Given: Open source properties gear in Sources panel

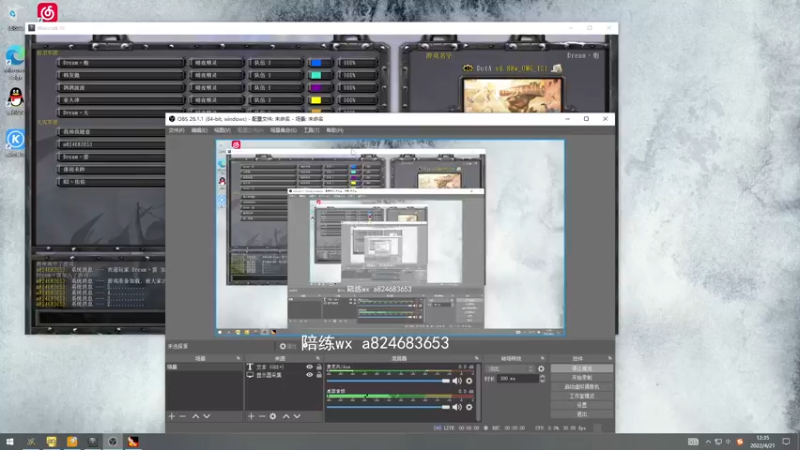Looking at the screenshot, I should pos(273,416).
